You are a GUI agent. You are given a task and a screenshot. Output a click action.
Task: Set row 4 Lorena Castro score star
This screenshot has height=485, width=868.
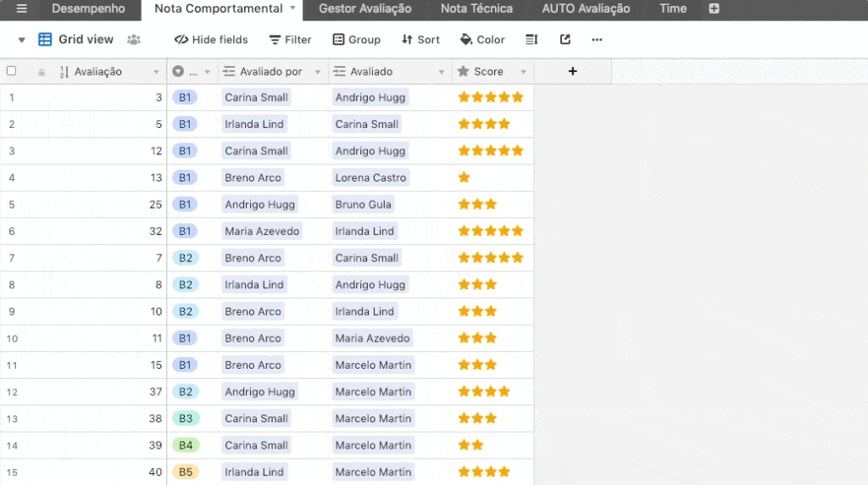[x=464, y=177]
